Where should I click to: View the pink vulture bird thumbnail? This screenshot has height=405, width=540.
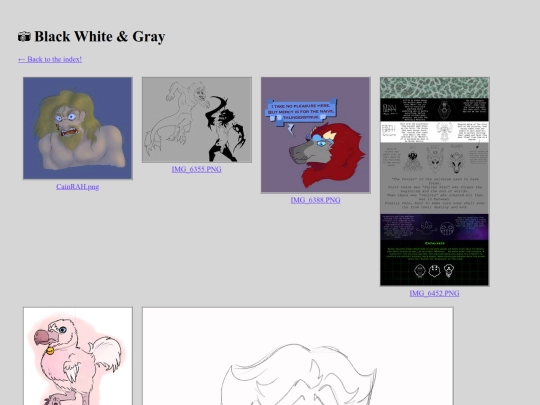77,356
